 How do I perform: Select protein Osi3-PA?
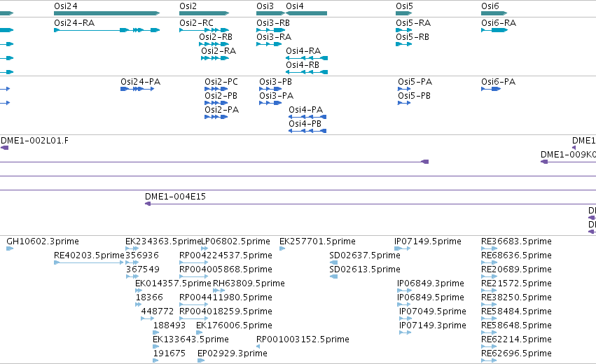[x=270, y=103]
